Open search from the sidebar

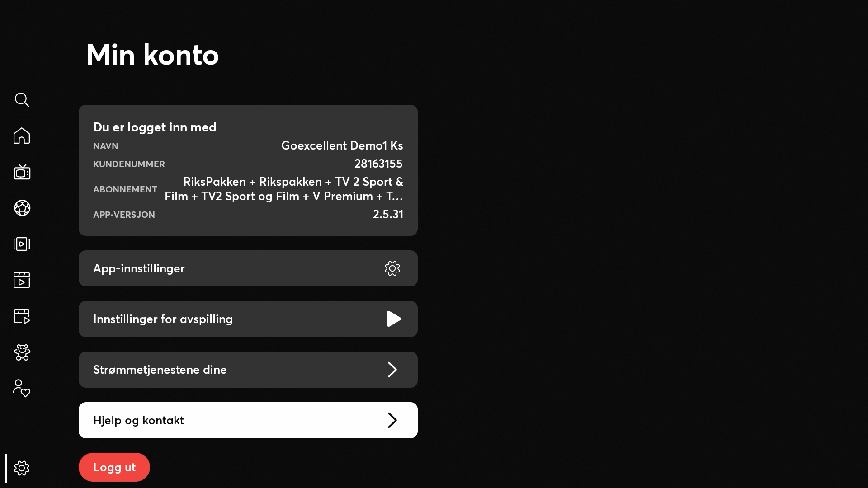[x=22, y=100]
